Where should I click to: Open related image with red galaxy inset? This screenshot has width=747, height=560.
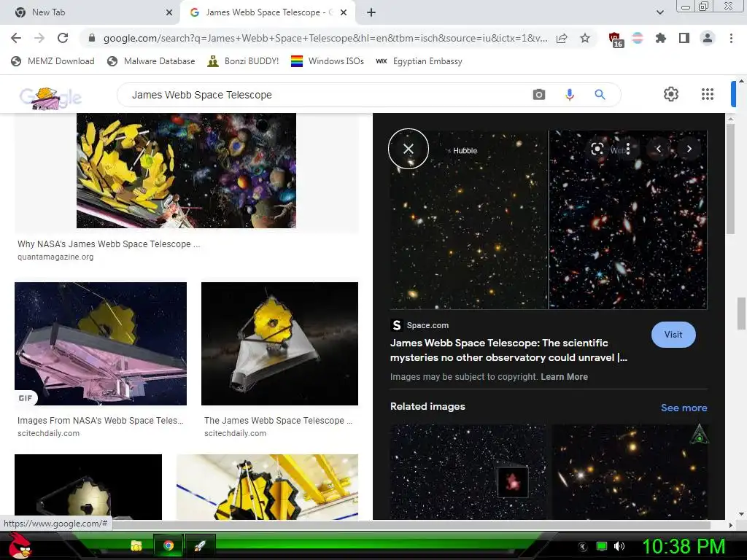click(x=468, y=472)
